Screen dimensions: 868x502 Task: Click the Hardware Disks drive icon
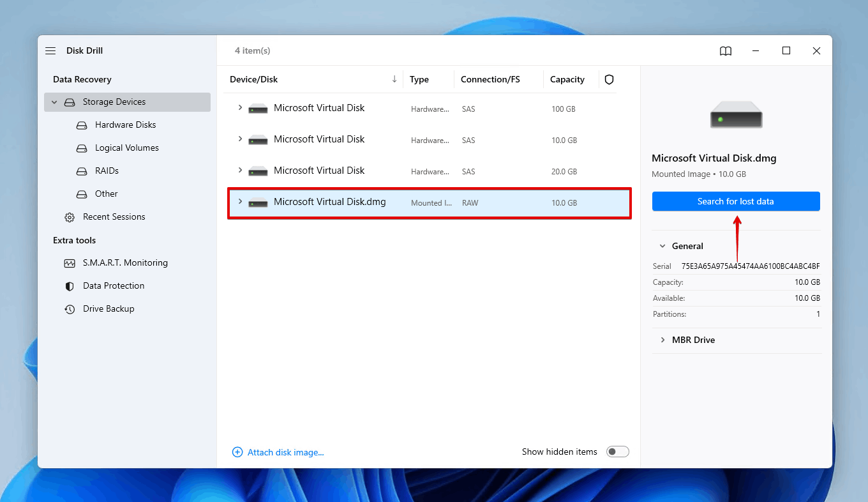[x=82, y=125]
